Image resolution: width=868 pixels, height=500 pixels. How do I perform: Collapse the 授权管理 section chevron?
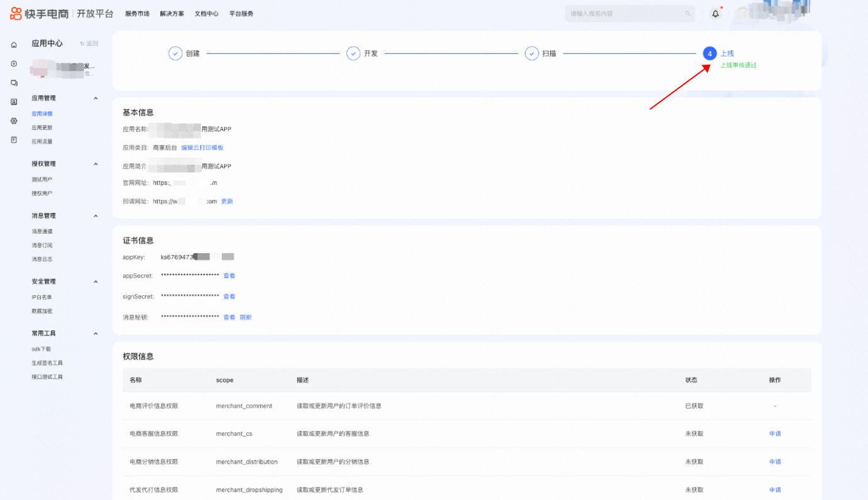click(96, 164)
